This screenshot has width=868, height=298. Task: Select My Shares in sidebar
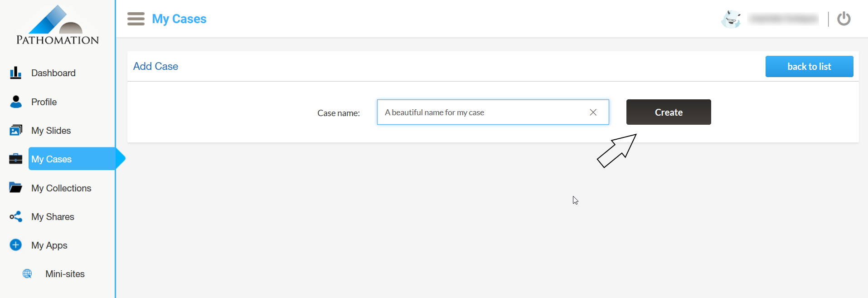click(x=53, y=217)
